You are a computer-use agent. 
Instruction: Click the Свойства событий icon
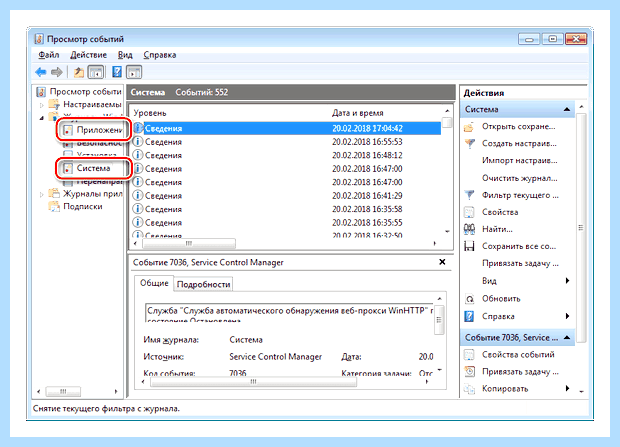point(469,354)
